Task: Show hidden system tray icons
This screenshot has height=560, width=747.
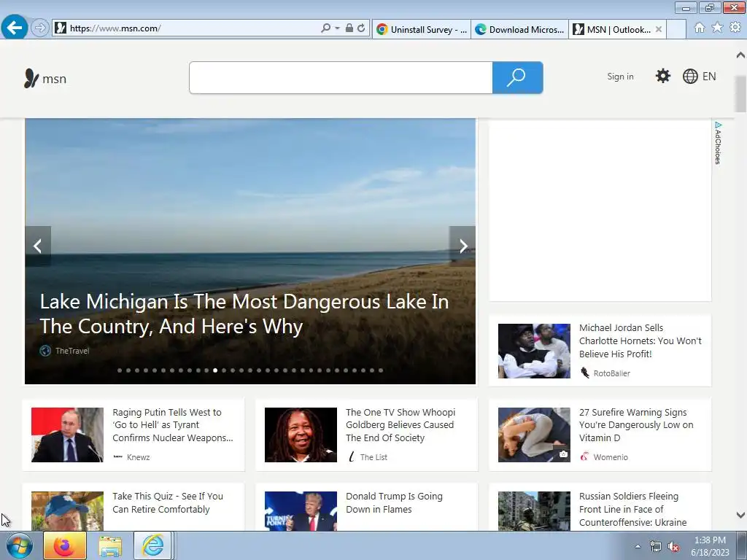Action: click(x=638, y=546)
